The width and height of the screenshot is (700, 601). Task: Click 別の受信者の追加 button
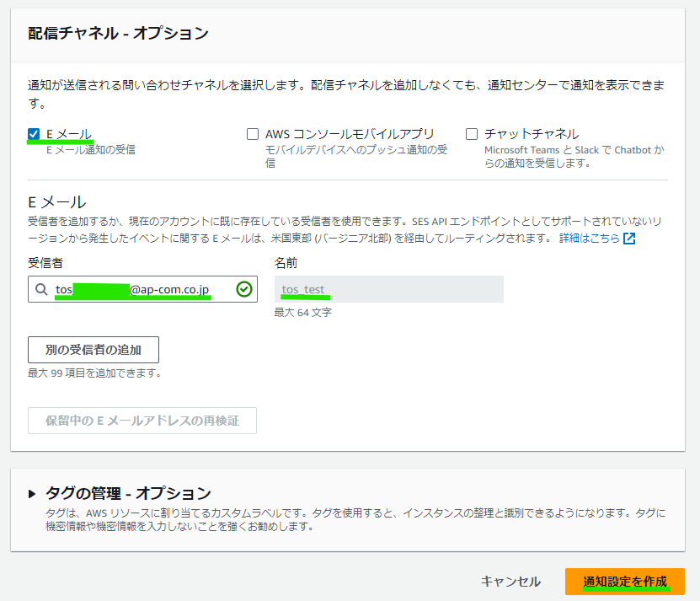[94, 350]
